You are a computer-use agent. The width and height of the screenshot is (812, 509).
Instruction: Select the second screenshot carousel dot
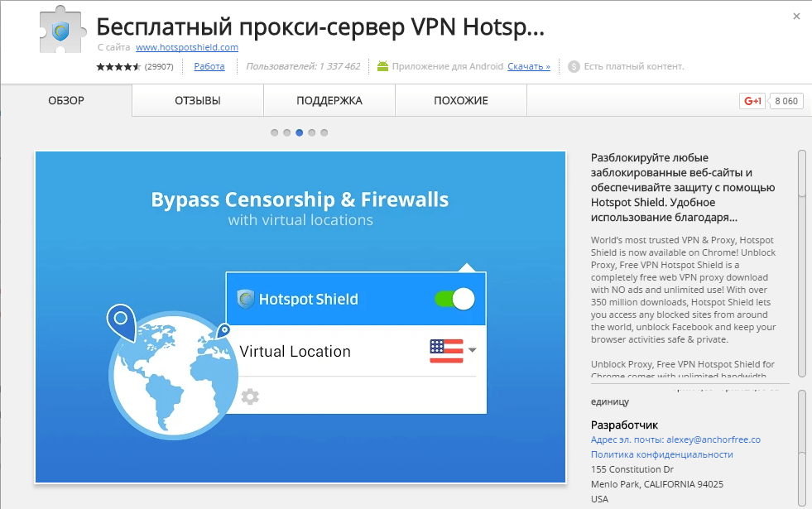[x=287, y=132]
